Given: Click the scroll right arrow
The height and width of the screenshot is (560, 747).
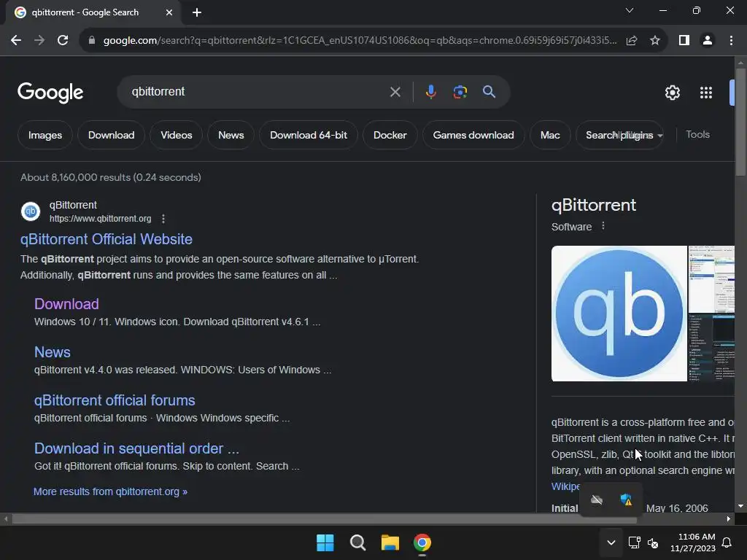Looking at the screenshot, I should pyautogui.click(x=729, y=519).
